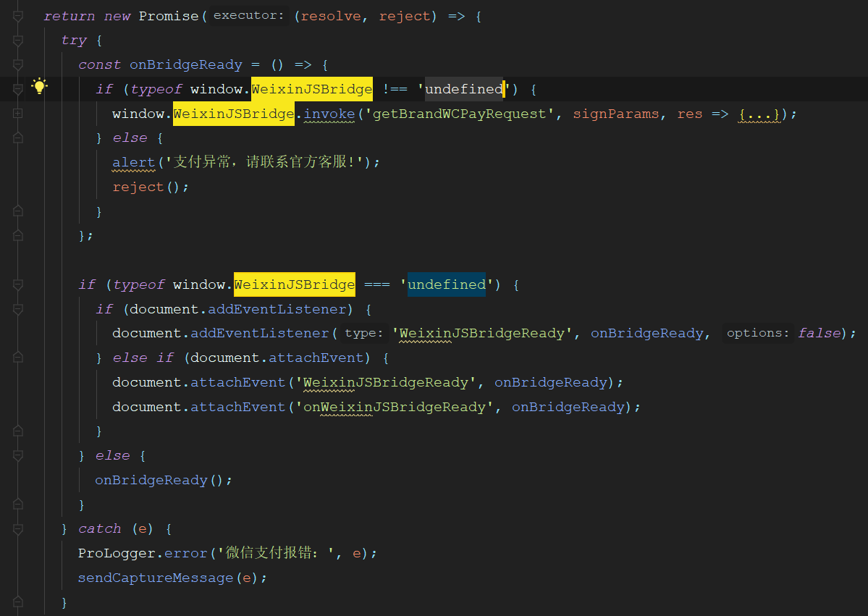Click the 'WeixinJSBridgeReady' string in addEventListener call
The width and height of the screenshot is (868, 616).
tap(481, 333)
